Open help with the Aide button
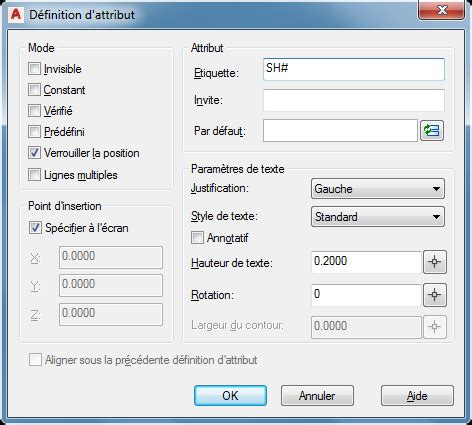The image size is (472, 425). click(x=417, y=396)
